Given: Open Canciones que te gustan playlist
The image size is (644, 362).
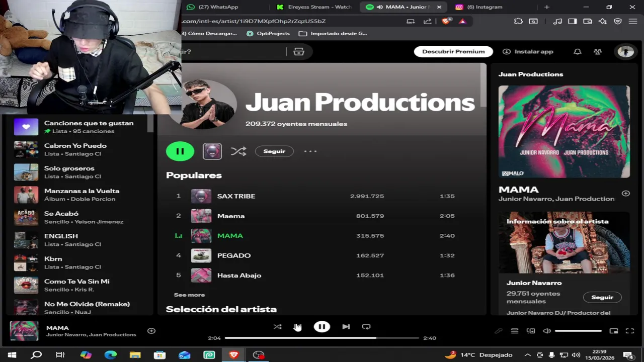Looking at the screenshot, I should coord(80,127).
